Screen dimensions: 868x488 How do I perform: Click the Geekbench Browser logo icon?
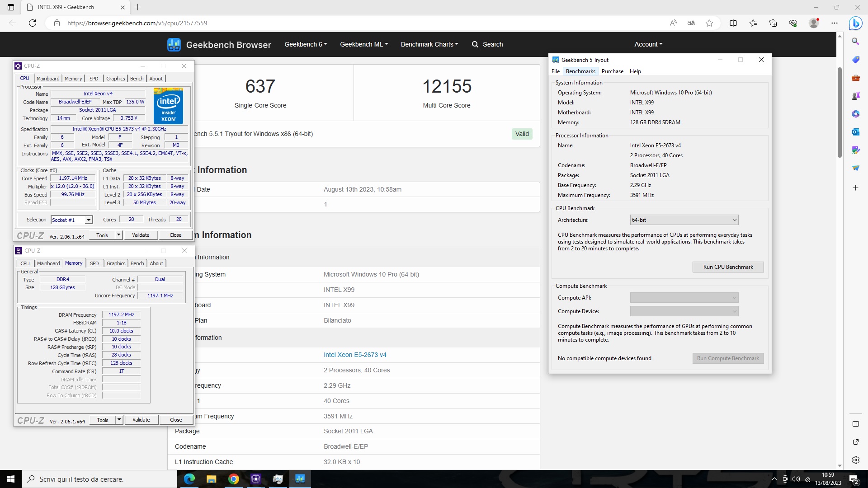tap(174, 44)
